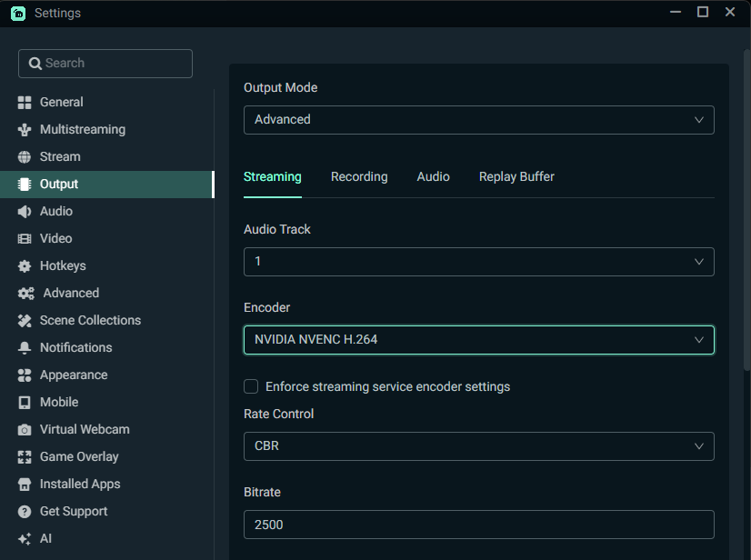The width and height of the screenshot is (751, 560).
Task: Expand the Audio Track dropdown
Action: coord(478,262)
